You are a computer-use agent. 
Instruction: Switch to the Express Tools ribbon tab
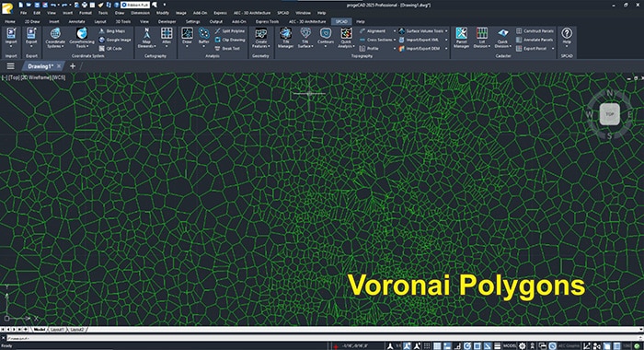(267, 22)
